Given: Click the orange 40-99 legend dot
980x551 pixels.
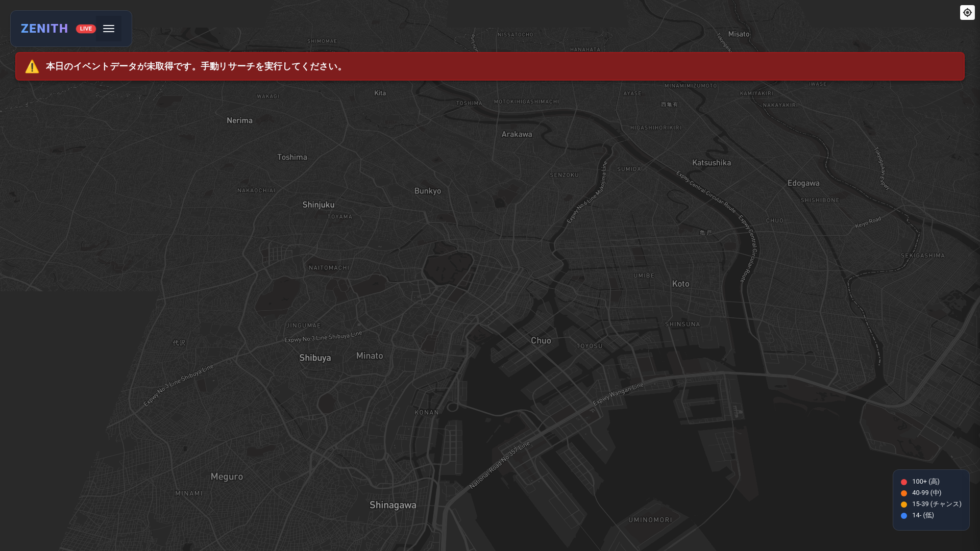Looking at the screenshot, I should pos(904,493).
